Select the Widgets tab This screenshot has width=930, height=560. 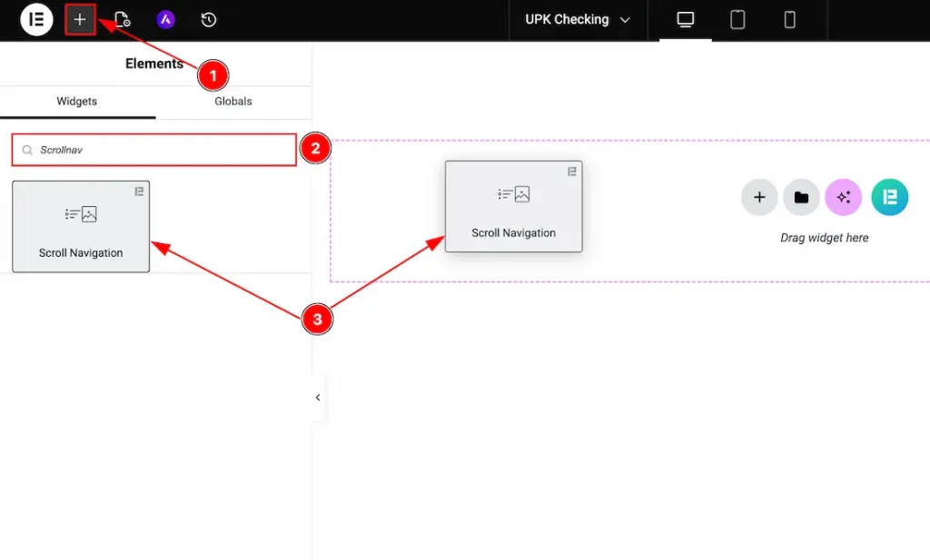click(77, 102)
